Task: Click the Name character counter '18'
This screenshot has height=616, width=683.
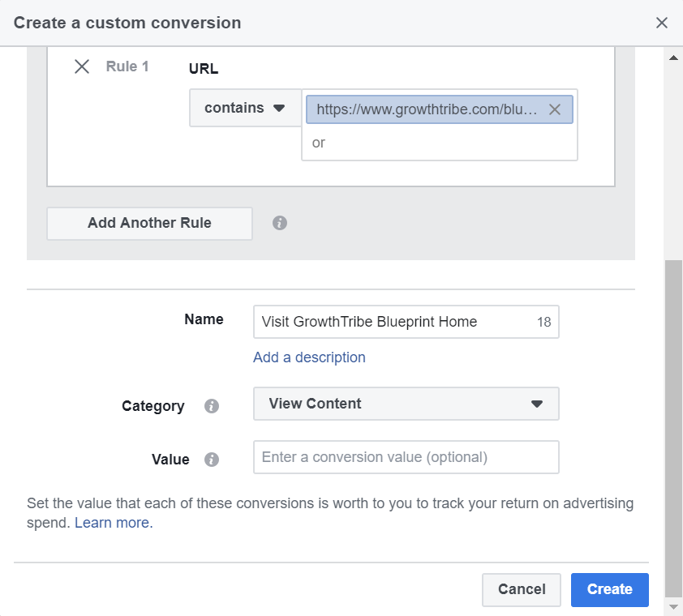Action: 543,322
